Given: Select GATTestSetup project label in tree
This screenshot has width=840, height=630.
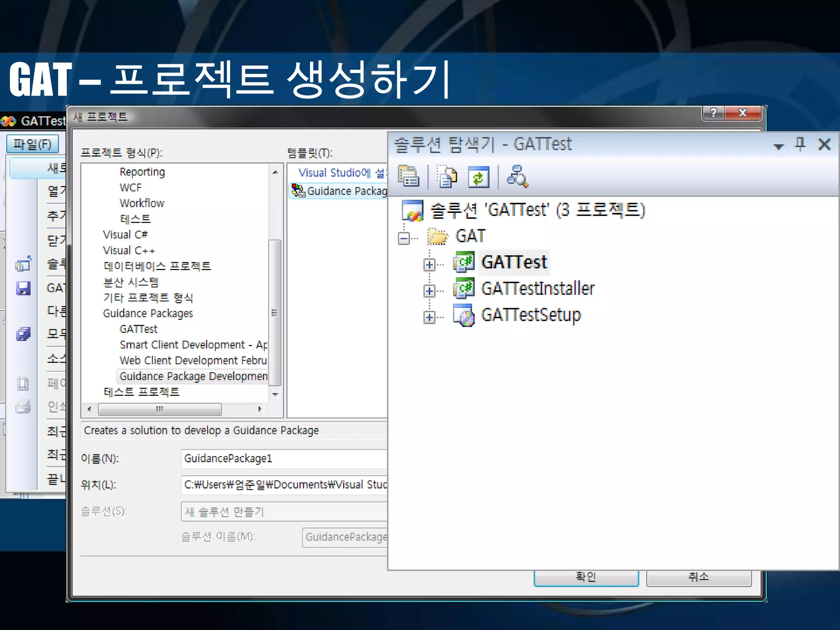Looking at the screenshot, I should pyautogui.click(x=531, y=315).
